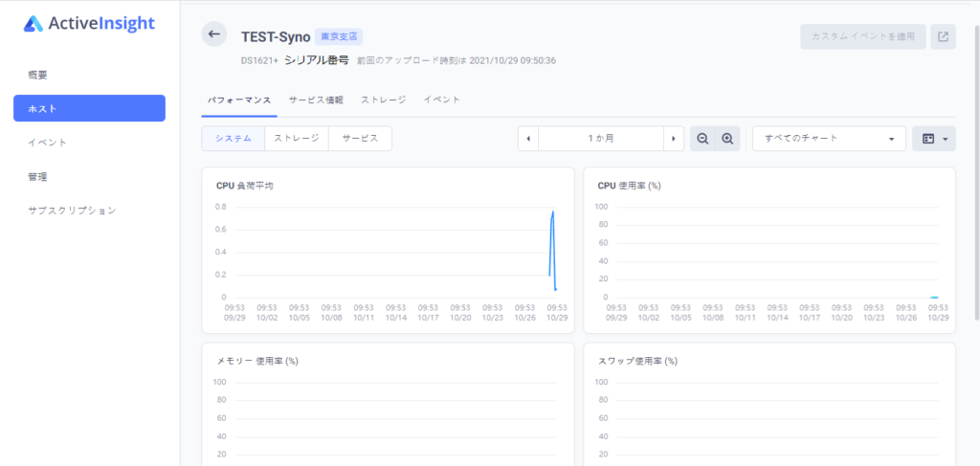980x466 pixels.
Task: Click the シリアル番号 label
Action: 316,60
